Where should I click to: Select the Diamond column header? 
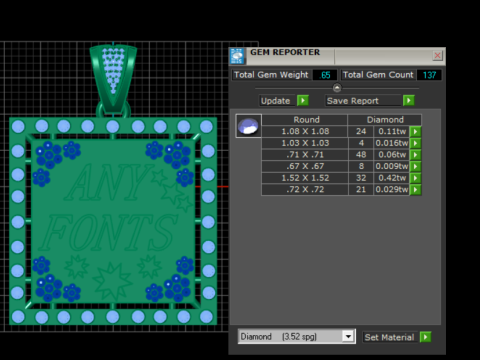[x=385, y=119]
